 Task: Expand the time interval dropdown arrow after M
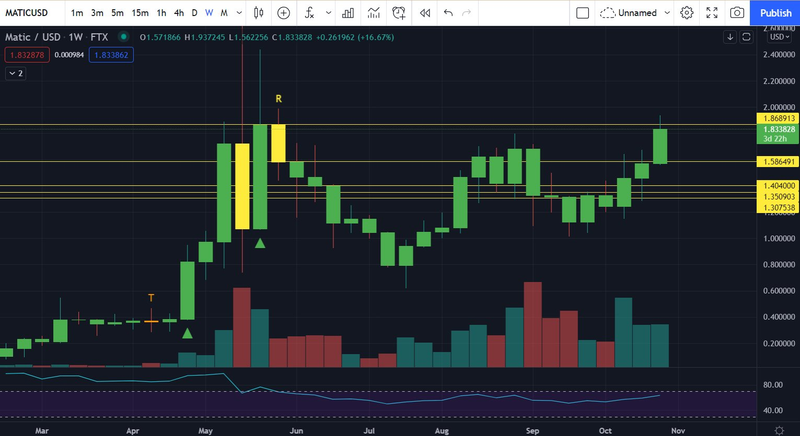[x=239, y=13]
